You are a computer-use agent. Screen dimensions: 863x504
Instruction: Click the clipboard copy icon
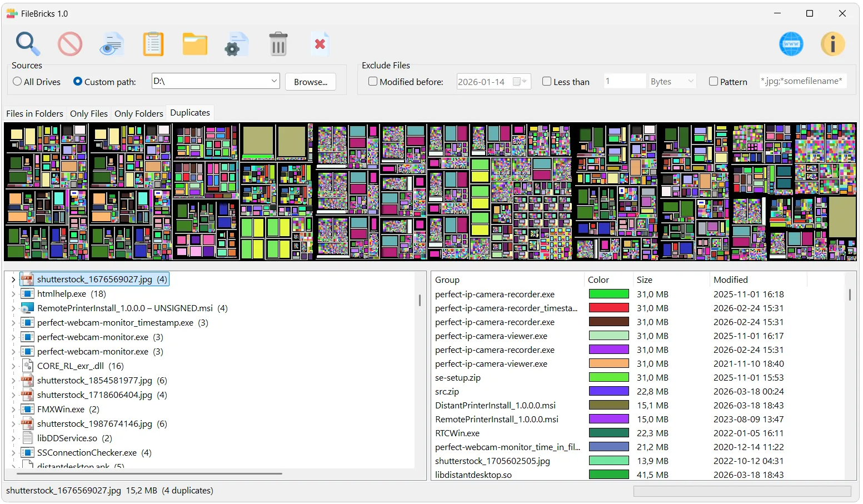coord(153,44)
